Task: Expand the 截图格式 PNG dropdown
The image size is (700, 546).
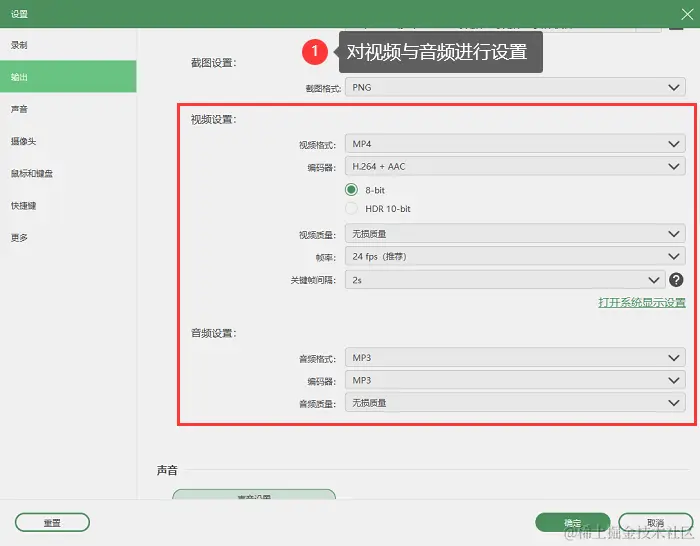Action: click(515, 88)
